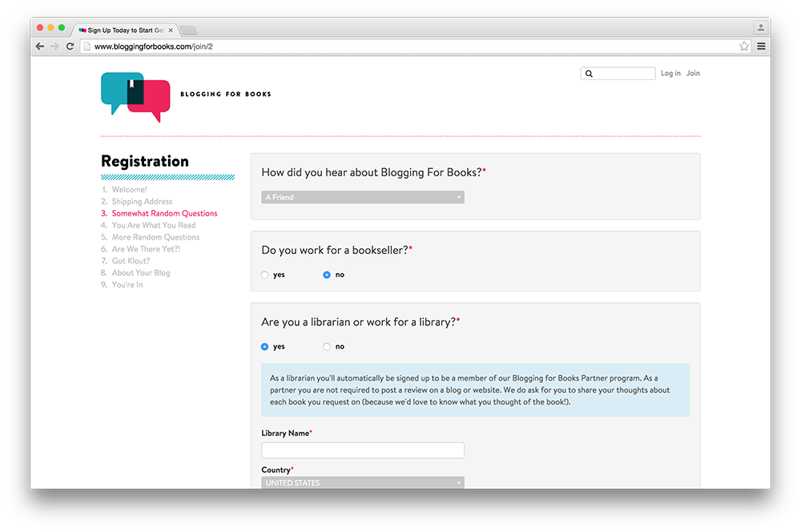Click the Chrome user profile icon
Screen dimensions: 801x532
[x=760, y=27]
